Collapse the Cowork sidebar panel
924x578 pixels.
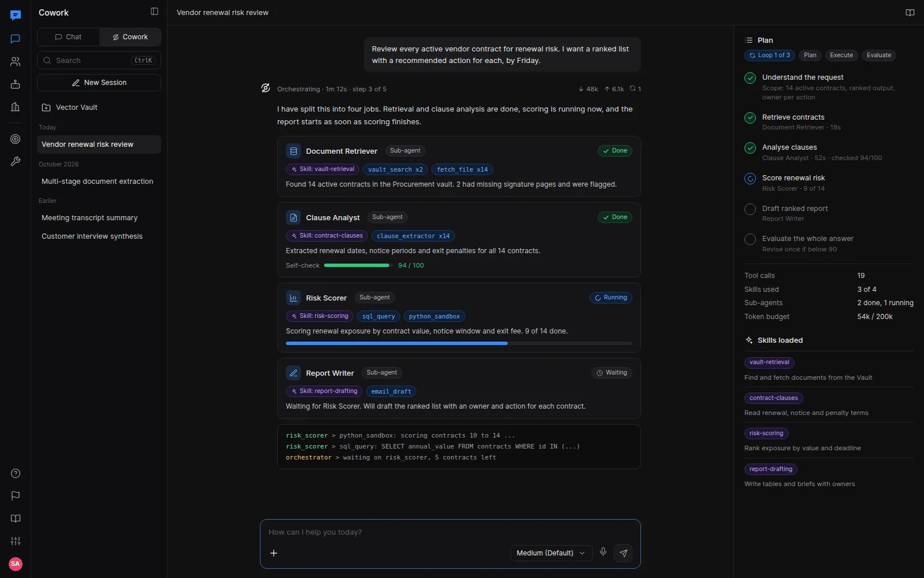(x=154, y=12)
